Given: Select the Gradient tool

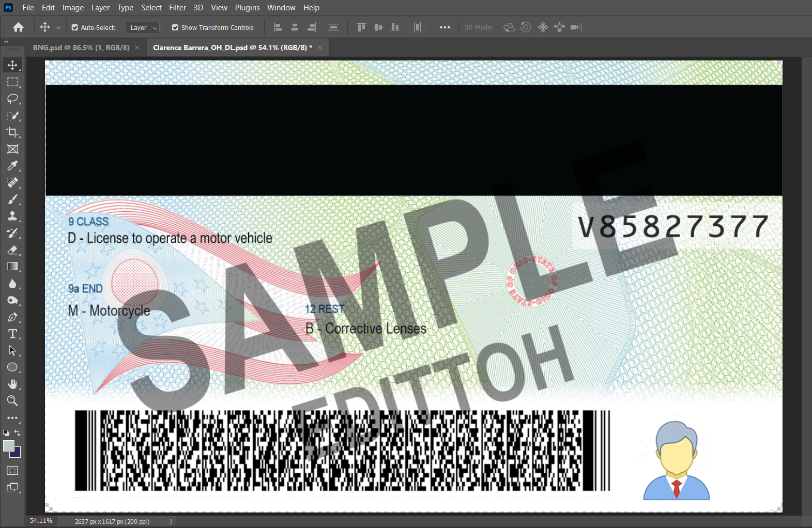Looking at the screenshot, I should [x=12, y=267].
